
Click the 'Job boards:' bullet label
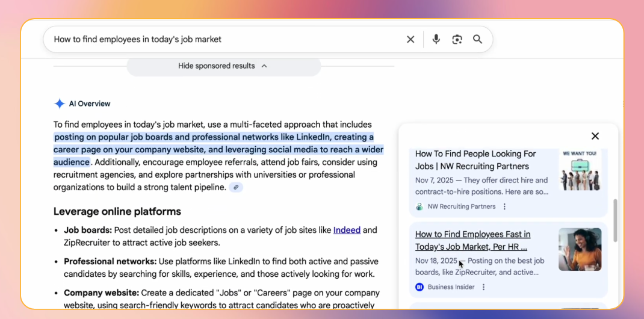(88, 231)
